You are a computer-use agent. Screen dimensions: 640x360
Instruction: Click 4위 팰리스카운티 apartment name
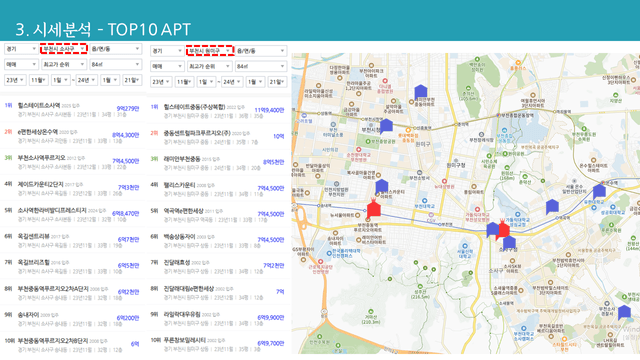pyautogui.click(x=179, y=185)
